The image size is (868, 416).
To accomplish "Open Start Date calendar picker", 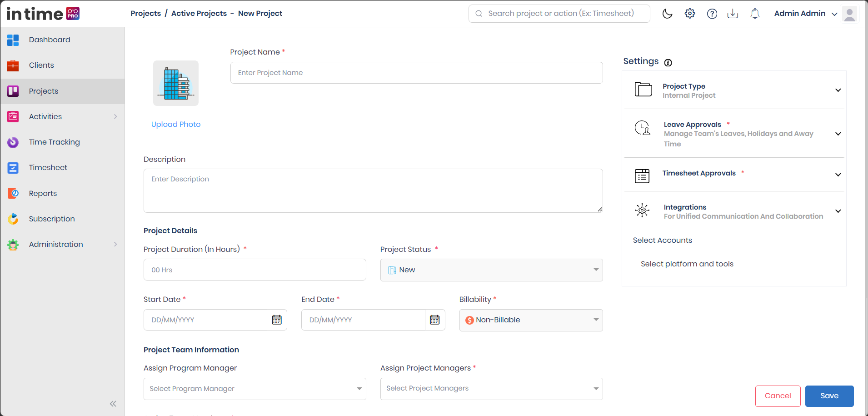I will [x=277, y=320].
